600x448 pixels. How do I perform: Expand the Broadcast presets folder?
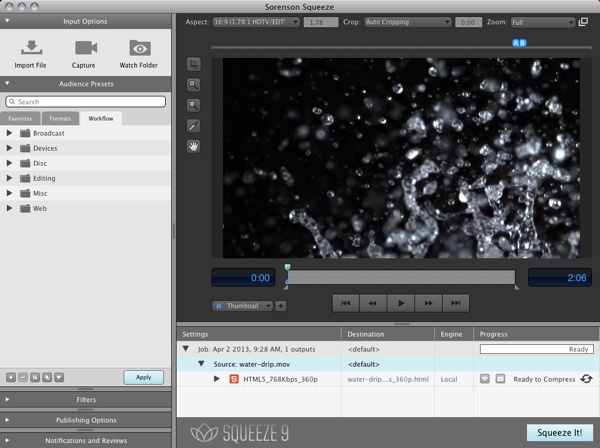click(9, 133)
